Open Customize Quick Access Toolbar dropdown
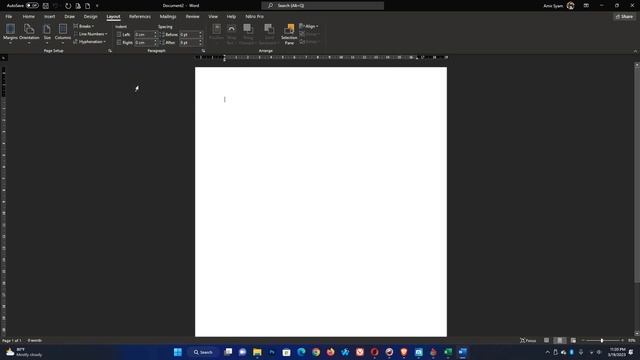This screenshot has width=640, height=360. 97,6
